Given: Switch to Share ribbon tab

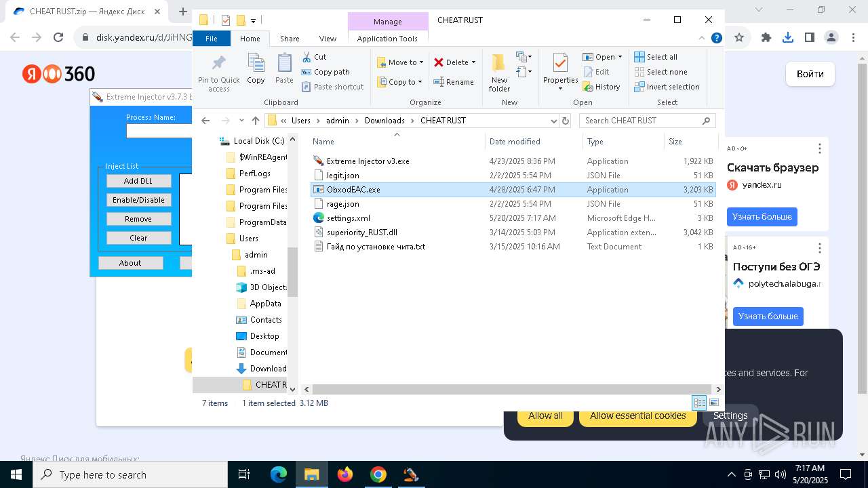Looking at the screenshot, I should pyautogui.click(x=290, y=39).
